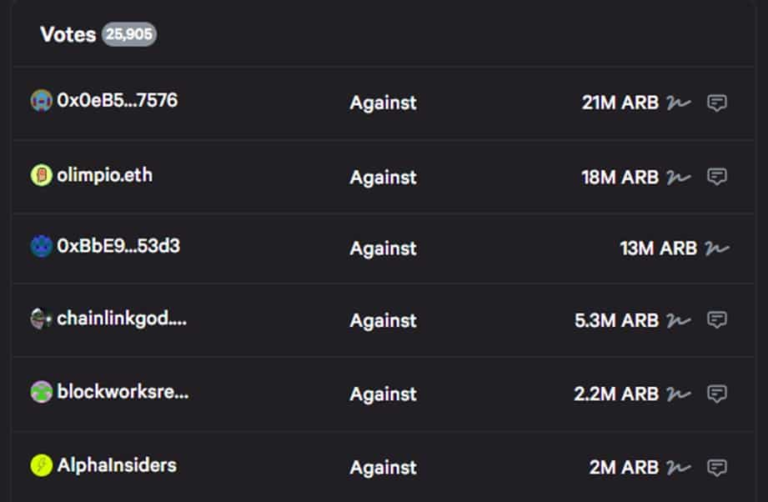Click the 0x0eB5...7576 voter avatar
Screen dimensions: 768x502
(x=41, y=101)
